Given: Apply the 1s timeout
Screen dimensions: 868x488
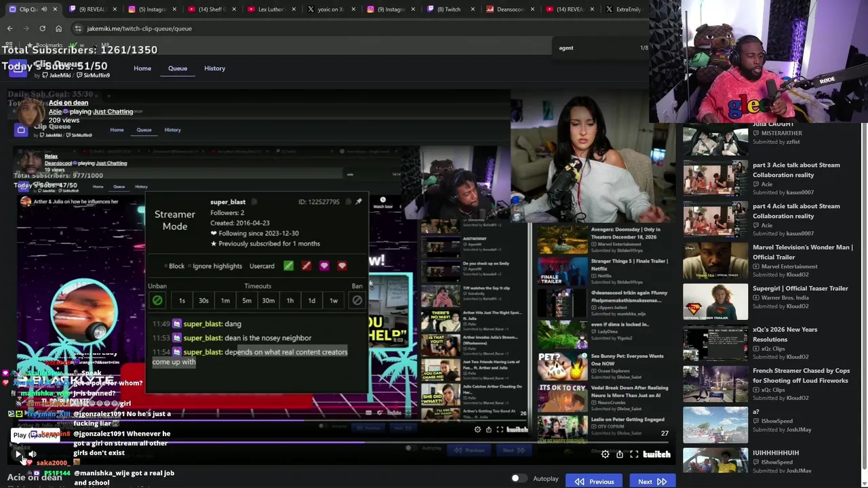Looking at the screenshot, I should 182,300.
